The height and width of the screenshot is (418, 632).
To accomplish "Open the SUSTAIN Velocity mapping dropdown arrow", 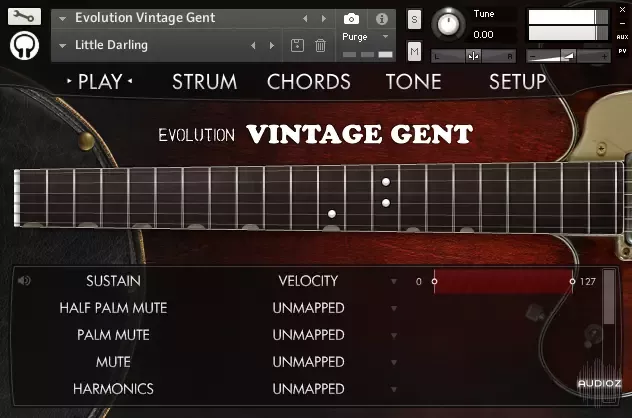I will click(394, 281).
